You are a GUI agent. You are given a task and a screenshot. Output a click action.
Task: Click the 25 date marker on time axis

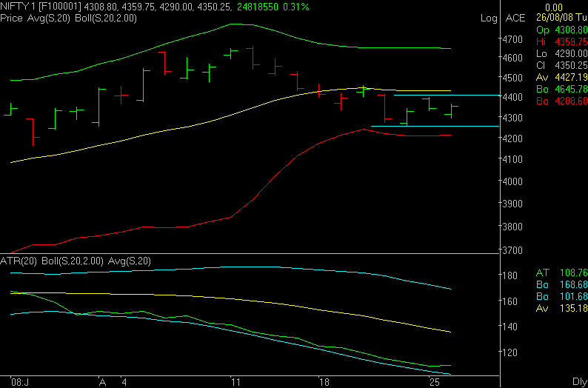pos(435,382)
